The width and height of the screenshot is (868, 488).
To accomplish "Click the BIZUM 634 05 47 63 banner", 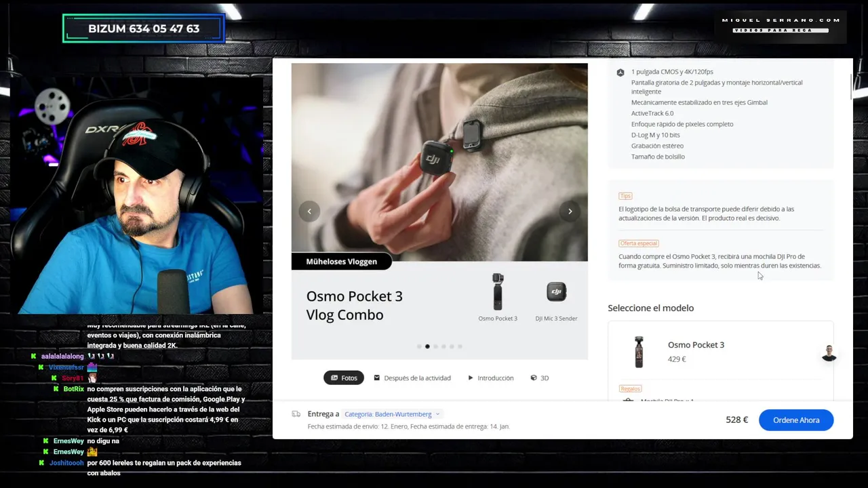I will click(144, 28).
